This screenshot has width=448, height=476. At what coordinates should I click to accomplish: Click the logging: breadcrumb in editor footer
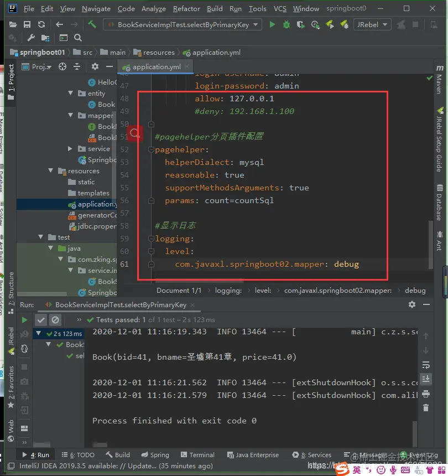tap(228, 291)
